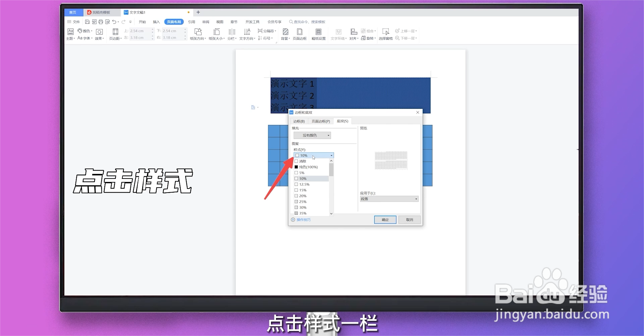Go to the 首页 home tab
This screenshot has height=336, width=644.
[73, 12]
